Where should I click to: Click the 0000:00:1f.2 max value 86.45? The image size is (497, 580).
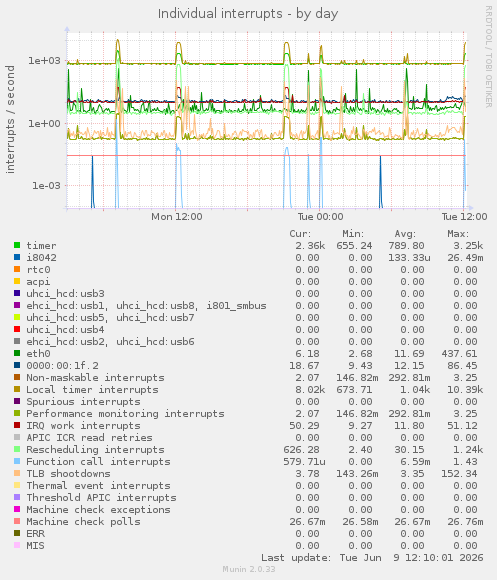(462, 365)
